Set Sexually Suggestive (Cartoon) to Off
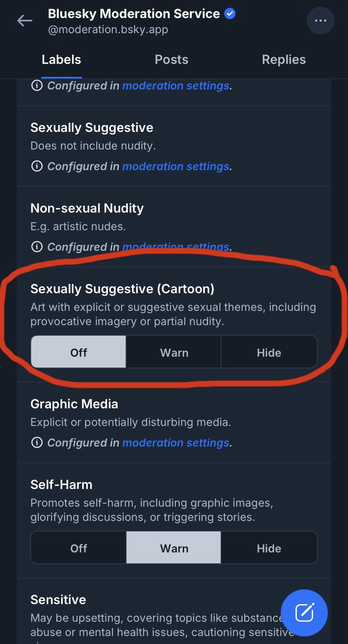The height and width of the screenshot is (644, 348). click(79, 352)
